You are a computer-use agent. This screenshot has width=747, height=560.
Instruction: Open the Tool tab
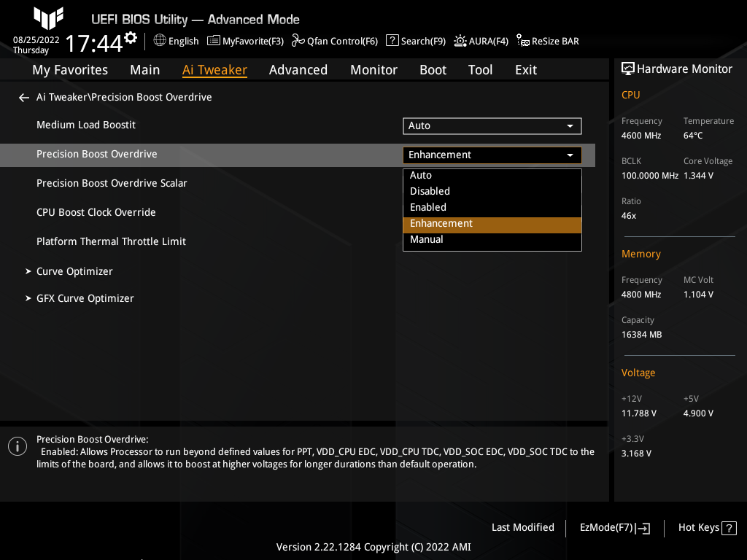[480, 70]
